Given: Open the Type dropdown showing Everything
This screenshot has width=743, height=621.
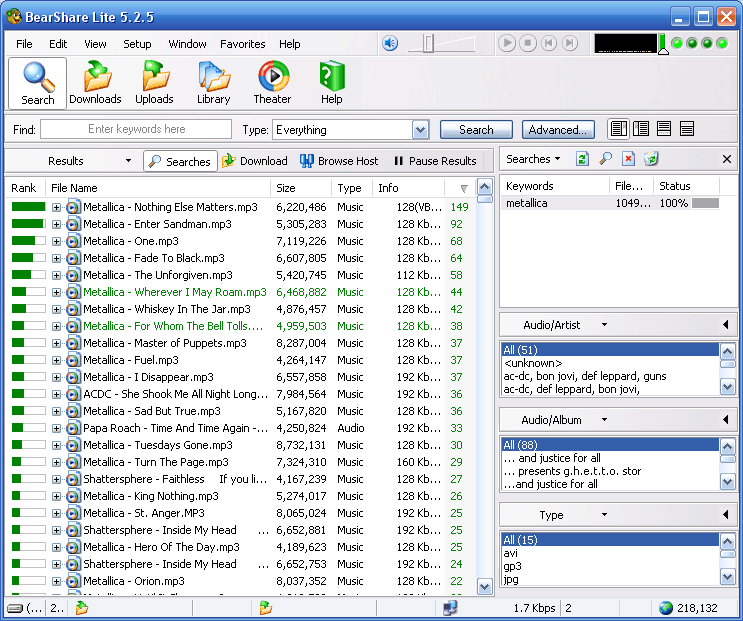Looking at the screenshot, I should [420, 130].
